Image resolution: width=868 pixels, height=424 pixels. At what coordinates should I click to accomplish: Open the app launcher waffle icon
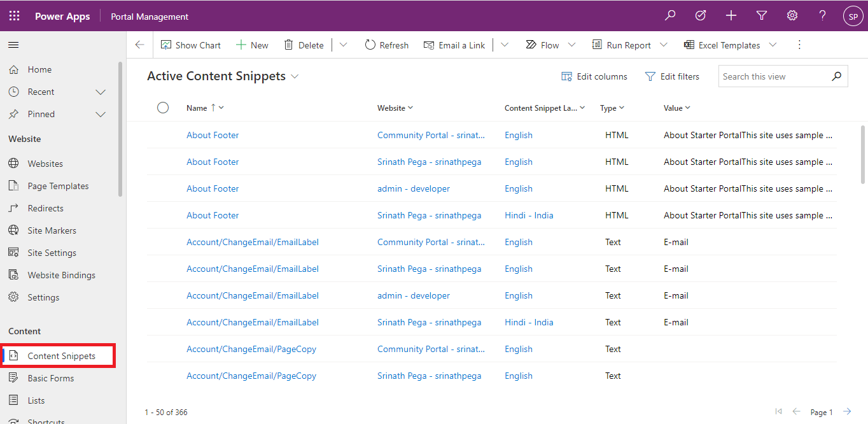(x=14, y=16)
